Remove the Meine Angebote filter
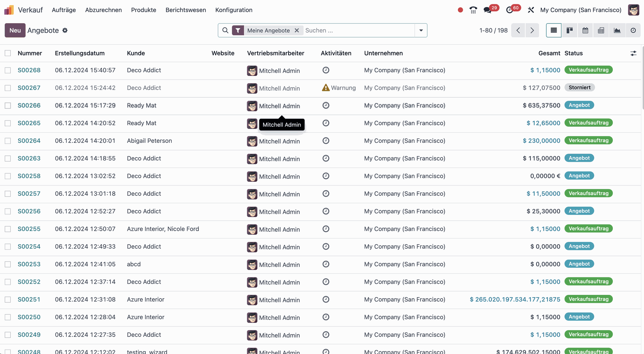Image resolution: width=644 pixels, height=354 pixels. click(297, 31)
